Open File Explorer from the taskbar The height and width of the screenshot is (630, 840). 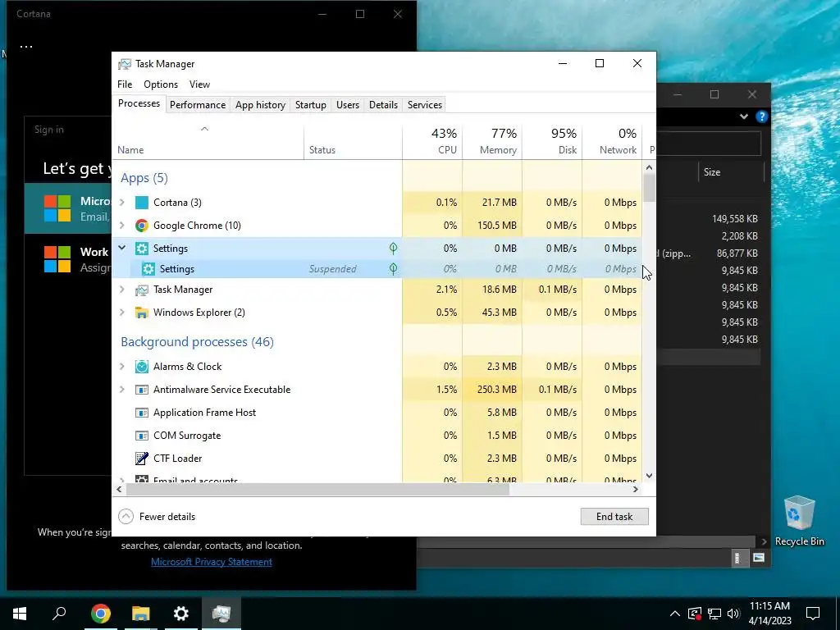(141, 614)
